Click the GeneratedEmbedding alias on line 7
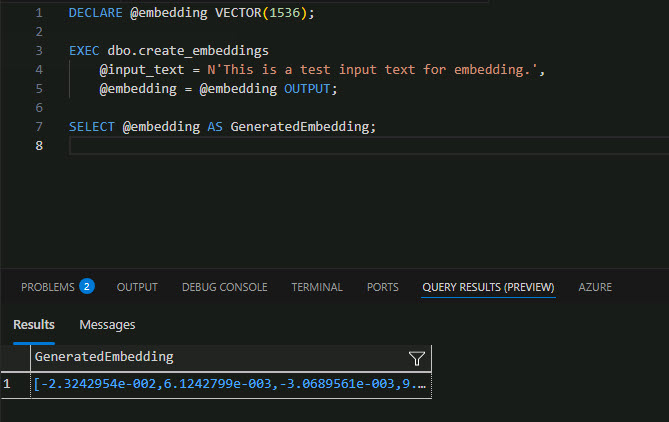 pyautogui.click(x=300, y=127)
